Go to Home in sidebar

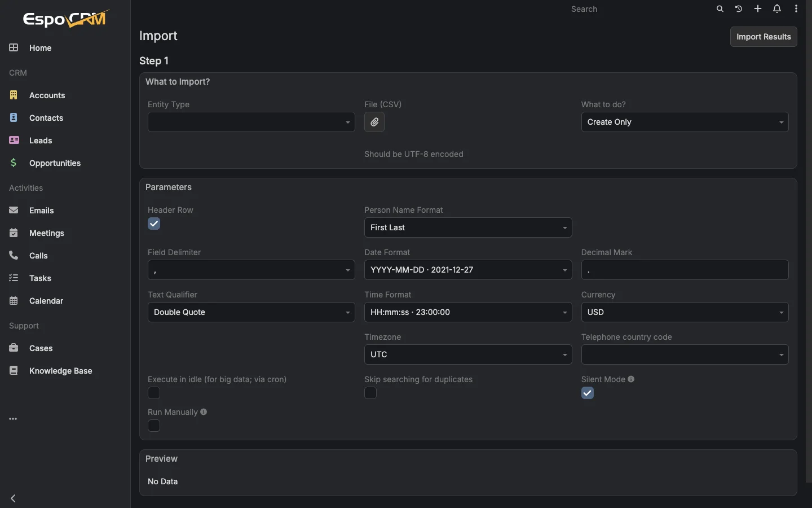pyautogui.click(x=65, y=48)
